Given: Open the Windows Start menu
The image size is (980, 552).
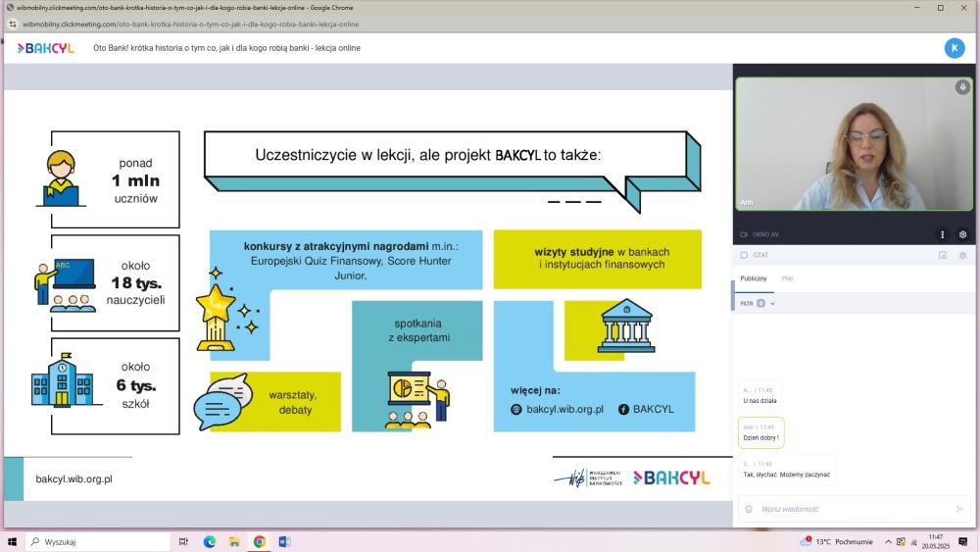Looking at the screenshot, I should pyautogui.click(x=12, y=542).
